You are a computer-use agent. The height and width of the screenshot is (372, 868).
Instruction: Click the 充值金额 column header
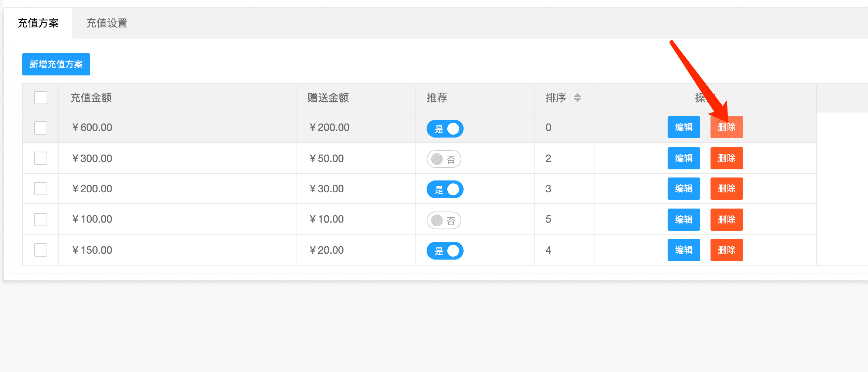pyautogui.click(x=91, y=98)
